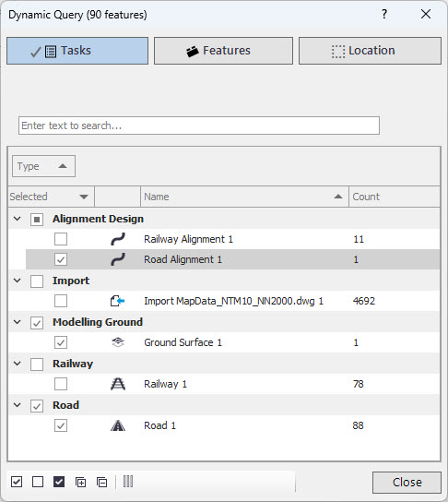448x502 pixels.
Task: Click the expand all groups plus icon
Action: (x=80, y=482)
